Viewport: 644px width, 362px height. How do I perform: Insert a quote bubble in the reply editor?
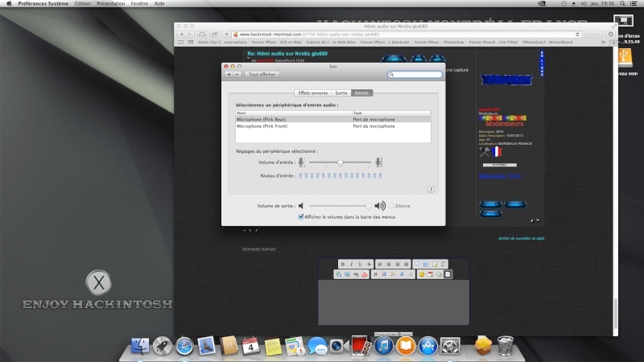(x=417, y=265)
